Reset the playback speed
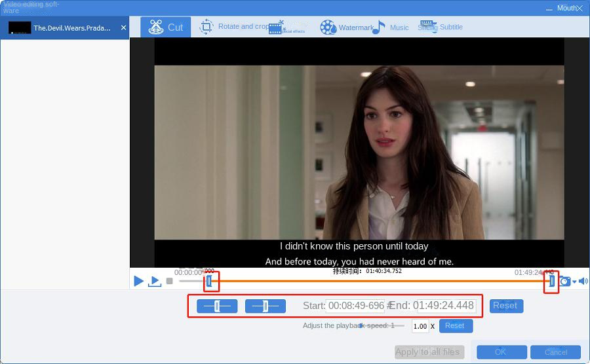The height and width of the screenshot is (364, 590). [456, 325]
